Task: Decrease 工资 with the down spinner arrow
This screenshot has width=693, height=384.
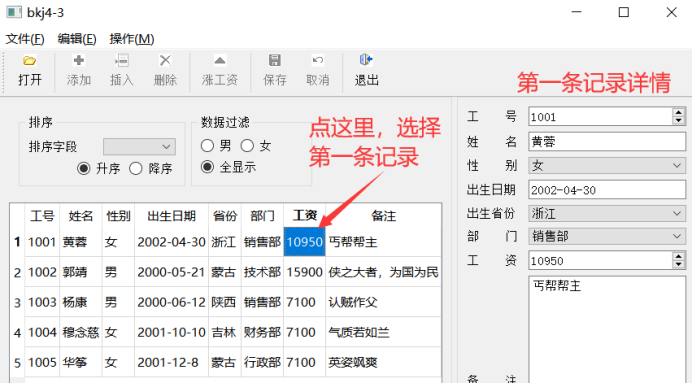Action: coord(678,265)
